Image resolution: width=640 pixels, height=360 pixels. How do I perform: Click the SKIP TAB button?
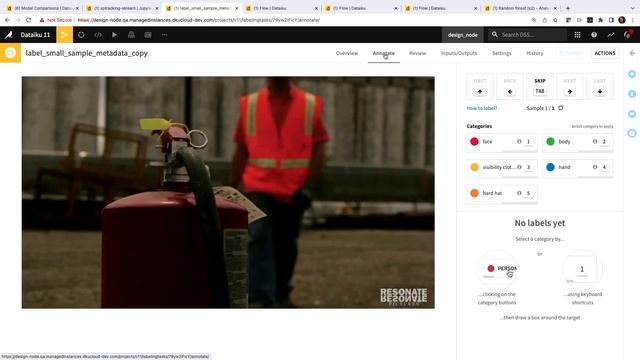point(540,86)
